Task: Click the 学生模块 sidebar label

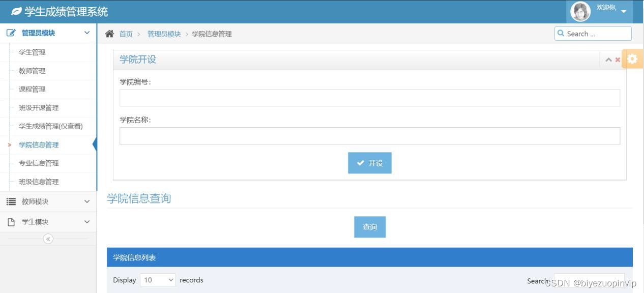Action: (x=35, y=222)
